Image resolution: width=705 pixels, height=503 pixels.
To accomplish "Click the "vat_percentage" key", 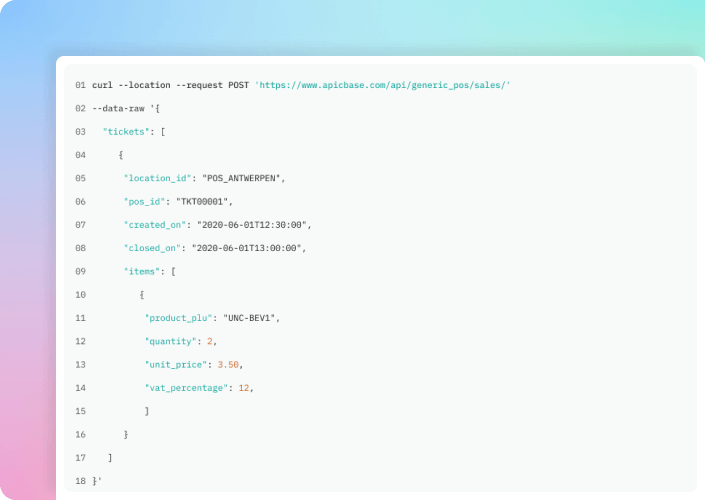I will pyautogui.click(x=186, y=388).
